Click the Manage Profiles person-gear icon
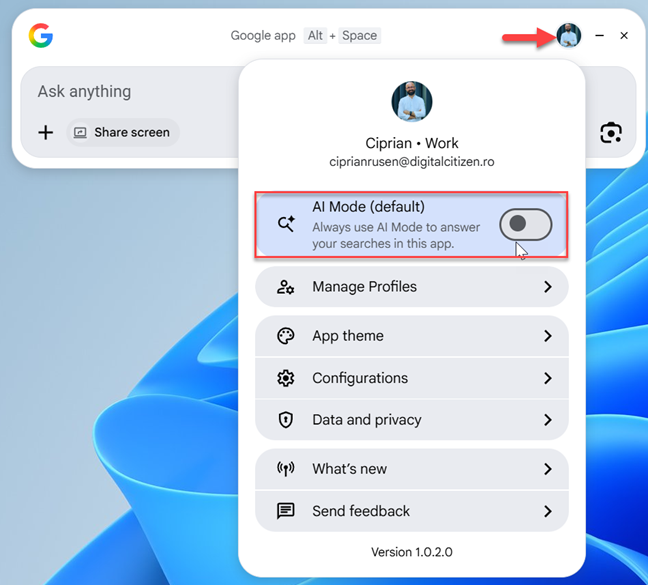This screenshot has width=648, height=585. 286,287
